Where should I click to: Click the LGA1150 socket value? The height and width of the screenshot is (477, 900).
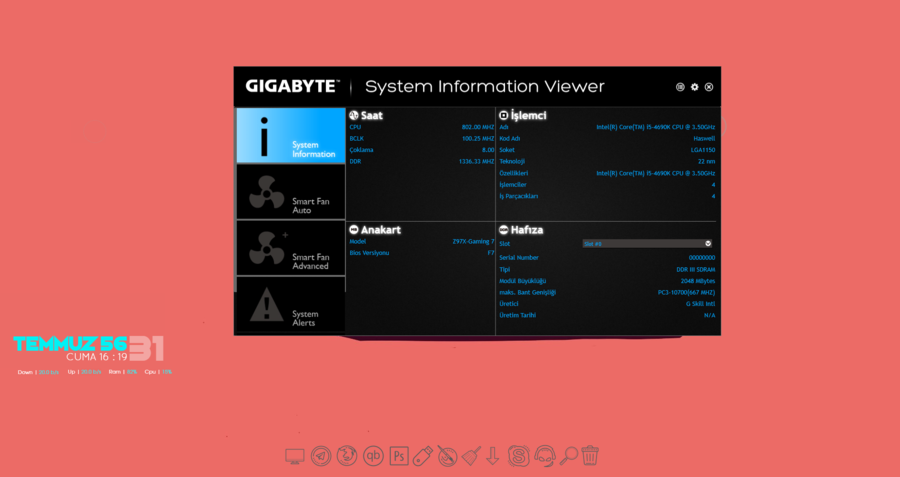point(703,150)
